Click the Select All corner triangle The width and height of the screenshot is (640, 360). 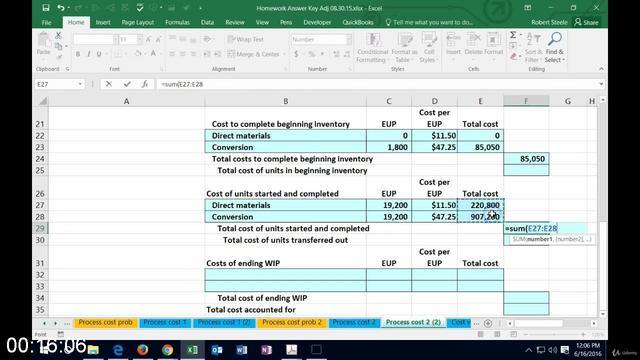(42, 101)
